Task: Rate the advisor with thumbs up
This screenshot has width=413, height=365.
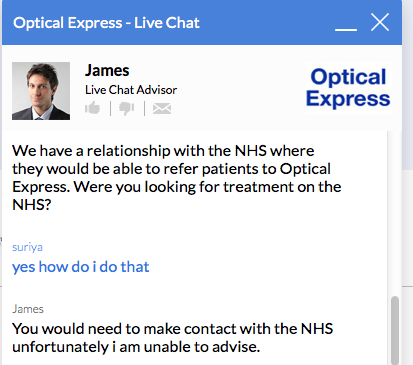Action: [92, 108]
